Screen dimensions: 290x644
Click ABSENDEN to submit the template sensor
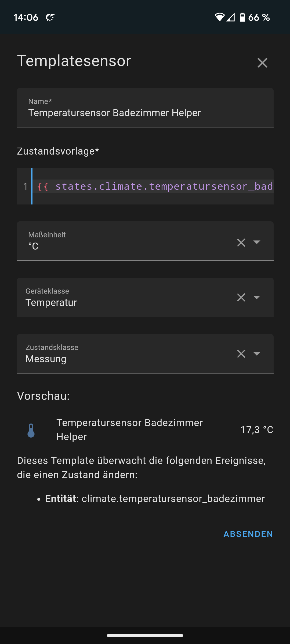coord(248,534)
